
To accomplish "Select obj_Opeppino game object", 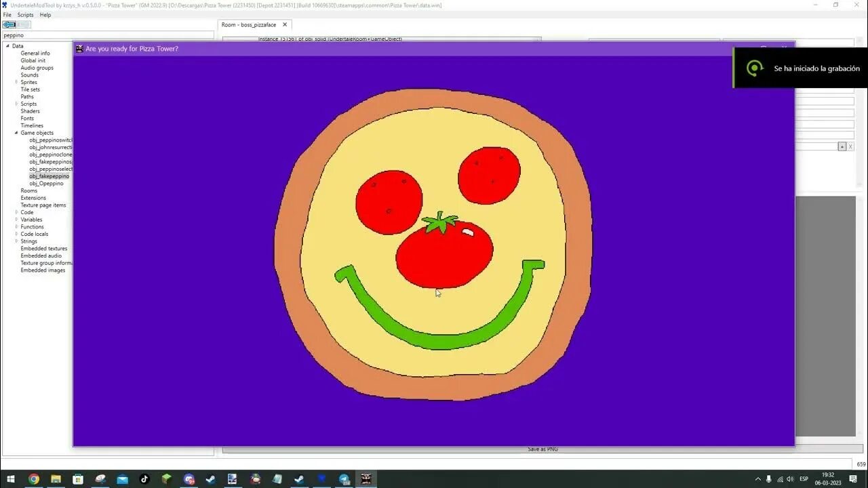I will [46, 184].
